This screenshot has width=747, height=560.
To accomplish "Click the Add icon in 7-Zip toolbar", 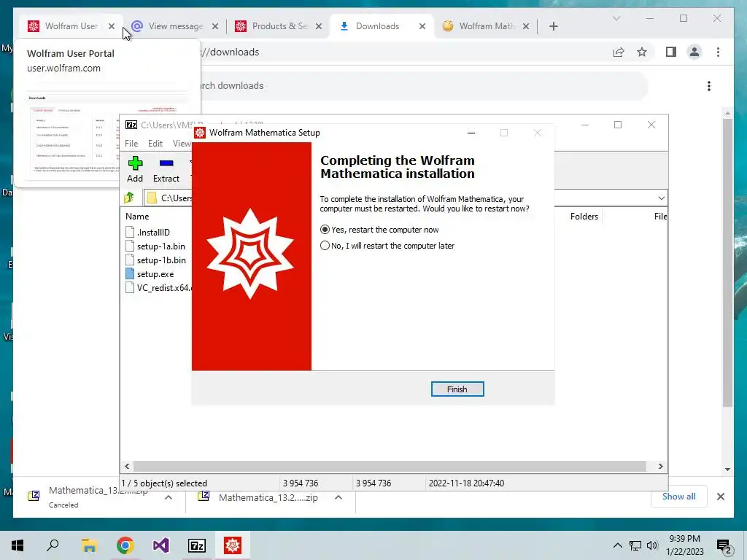I will pyautogui.click(x=135, y=169).
